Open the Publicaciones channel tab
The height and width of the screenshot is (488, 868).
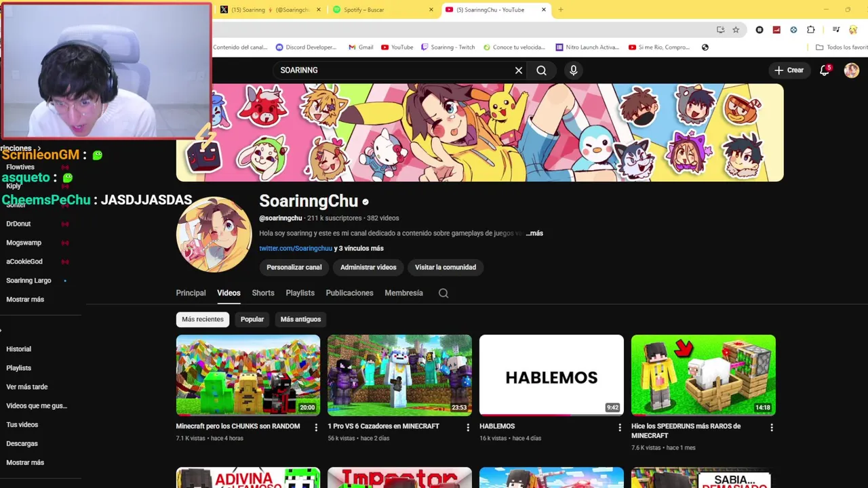pyautogui.click(x=349, y=293)
